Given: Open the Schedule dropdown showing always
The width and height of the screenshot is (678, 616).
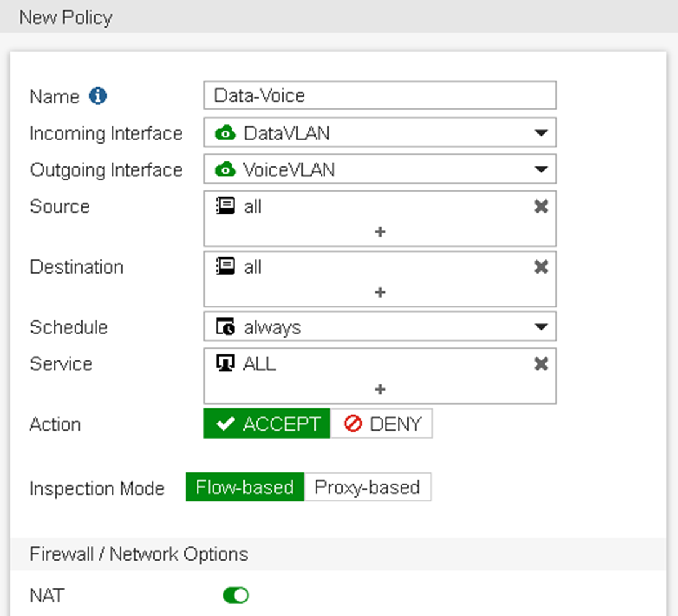Looking at the screenshot, I should (541, 327).
